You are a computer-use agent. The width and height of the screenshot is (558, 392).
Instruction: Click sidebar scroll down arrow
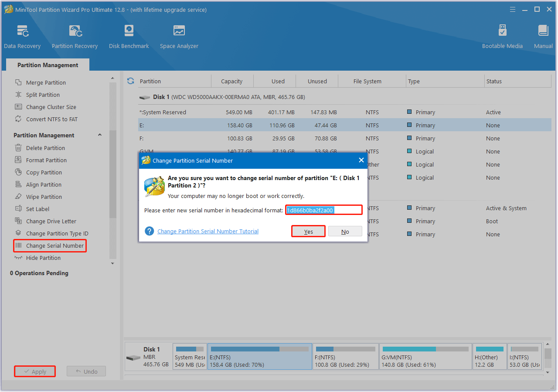coord(112,263)
